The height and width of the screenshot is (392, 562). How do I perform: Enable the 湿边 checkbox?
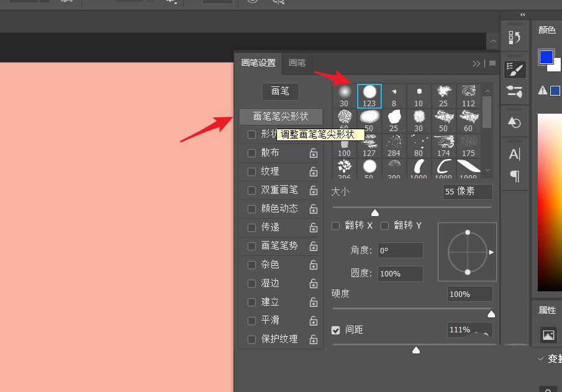[x=252, y=283]
